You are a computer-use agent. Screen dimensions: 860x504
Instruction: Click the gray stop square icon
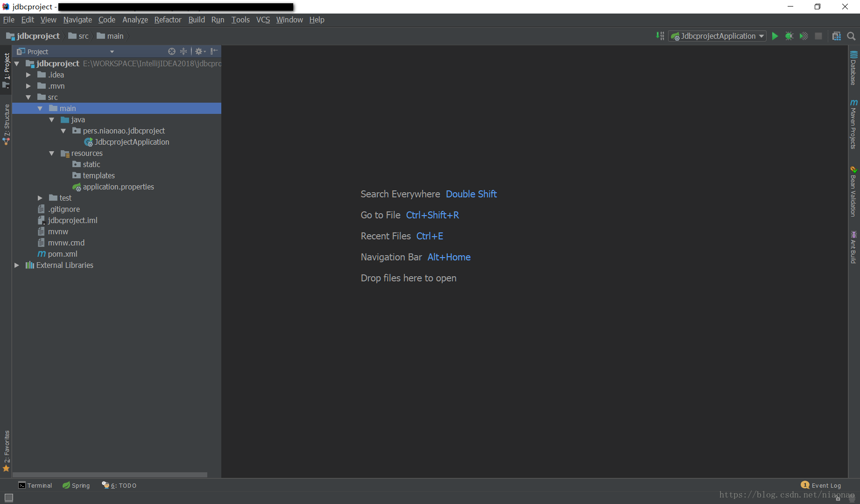click(818, 36)
